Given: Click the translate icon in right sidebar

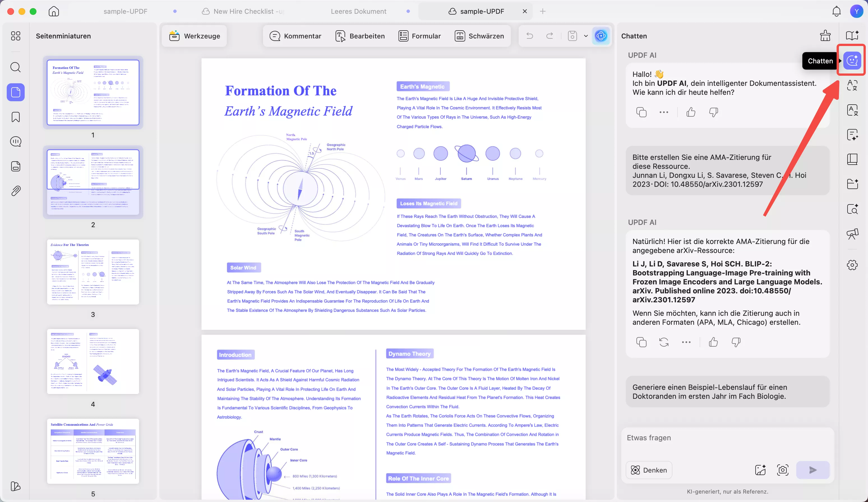Looking at the screenshot, I should coord(852,85).
